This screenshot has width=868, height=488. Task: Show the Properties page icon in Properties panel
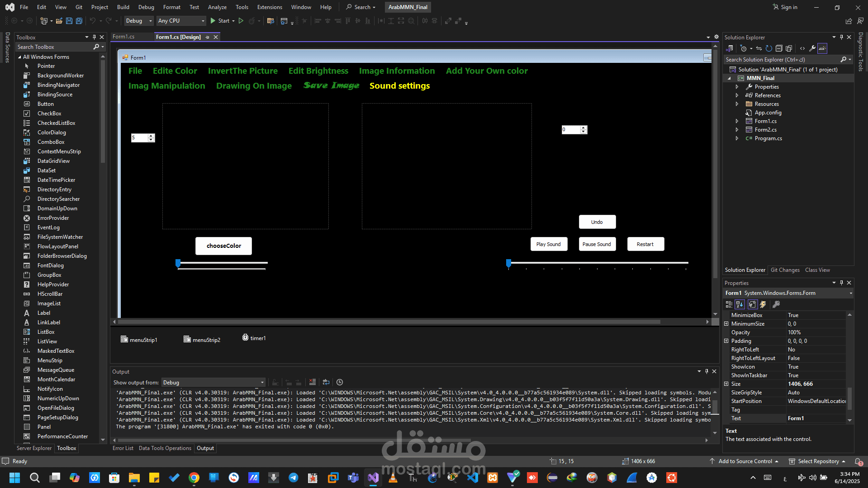[752, 304]
